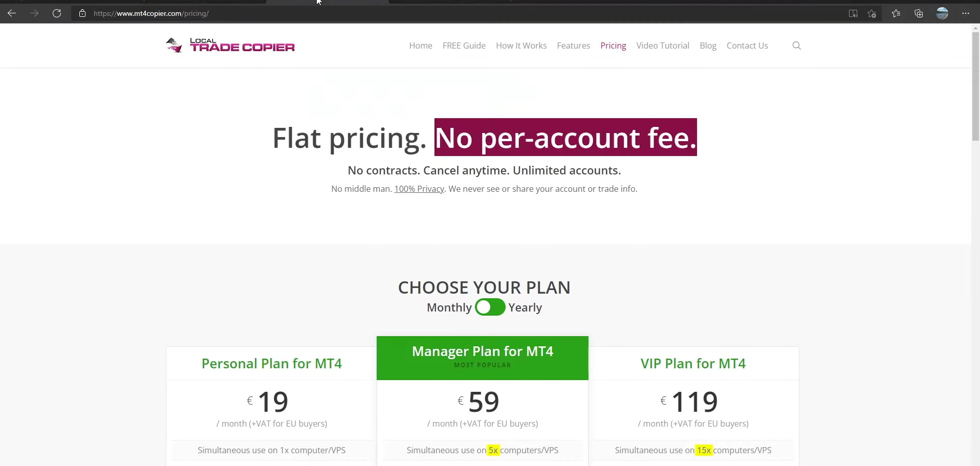Screen dimensions: 980x466
Task: Open the FREE Guide menu item
Action: (464, 46)
